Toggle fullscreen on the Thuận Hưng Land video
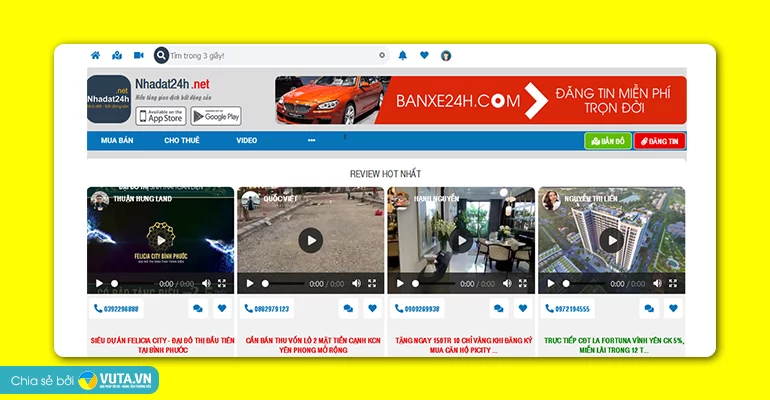 tap(222, 283)
